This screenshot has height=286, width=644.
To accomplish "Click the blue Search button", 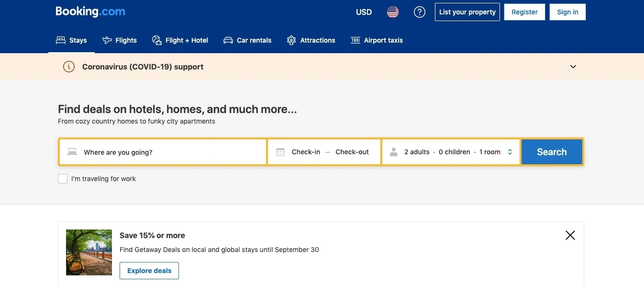I will (x=552, y=152).
